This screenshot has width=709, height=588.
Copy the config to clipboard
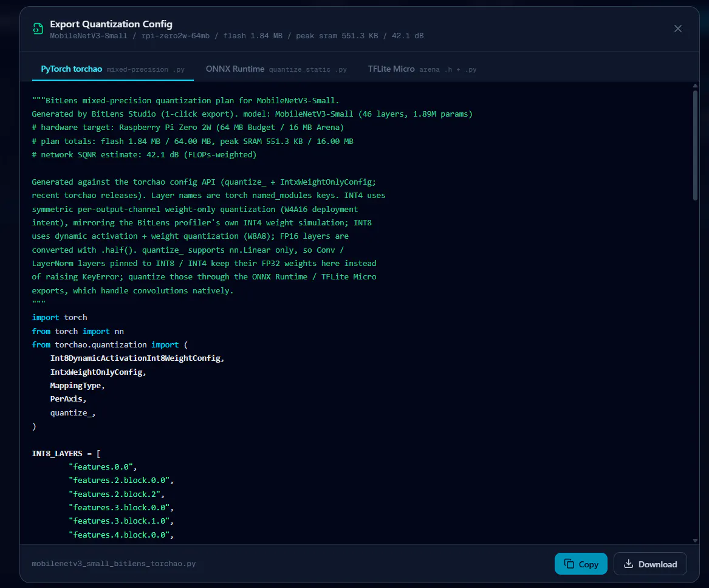tap(581, 564)
